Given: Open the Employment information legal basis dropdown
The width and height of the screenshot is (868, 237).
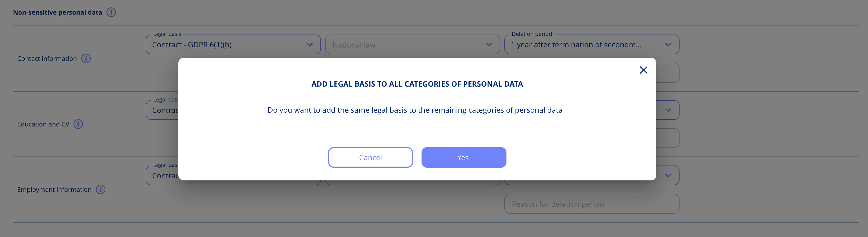Looking at the screenshot, I should (162, 175).
